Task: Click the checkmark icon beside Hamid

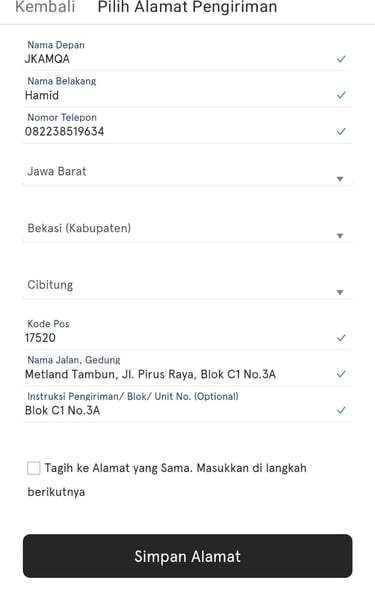Action: click(341, 95)
